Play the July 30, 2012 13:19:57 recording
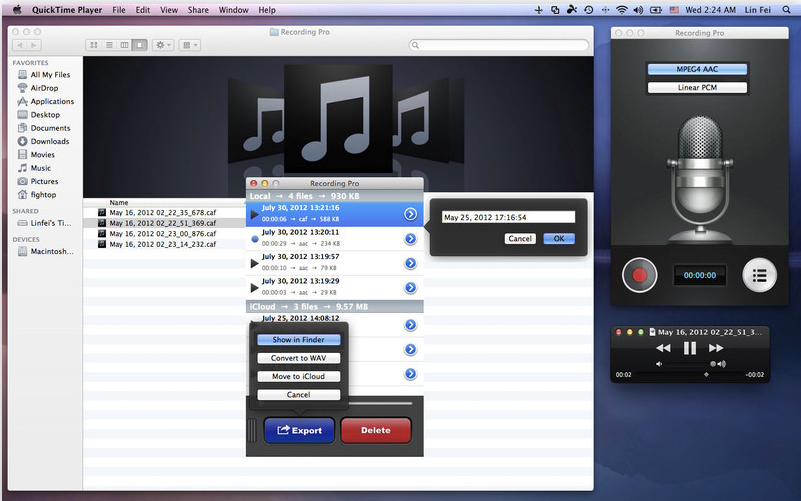 click(x=254, y=264)
